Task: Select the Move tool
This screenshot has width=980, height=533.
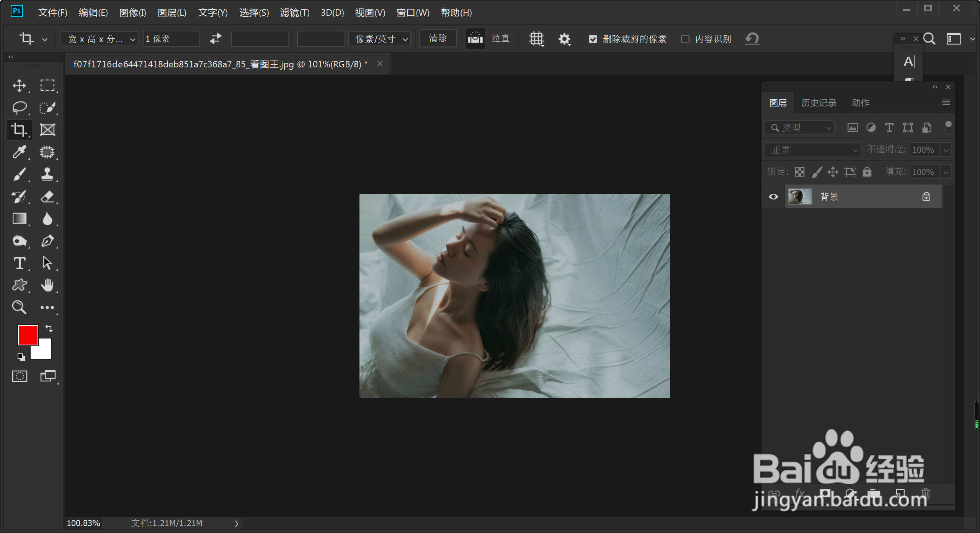Action: [x=19, y=85]
